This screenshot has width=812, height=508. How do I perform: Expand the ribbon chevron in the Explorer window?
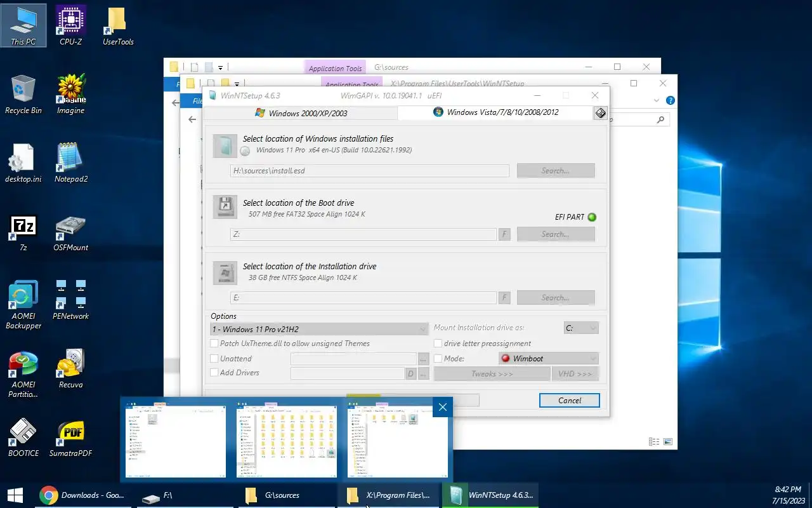[x=657, y=100]
